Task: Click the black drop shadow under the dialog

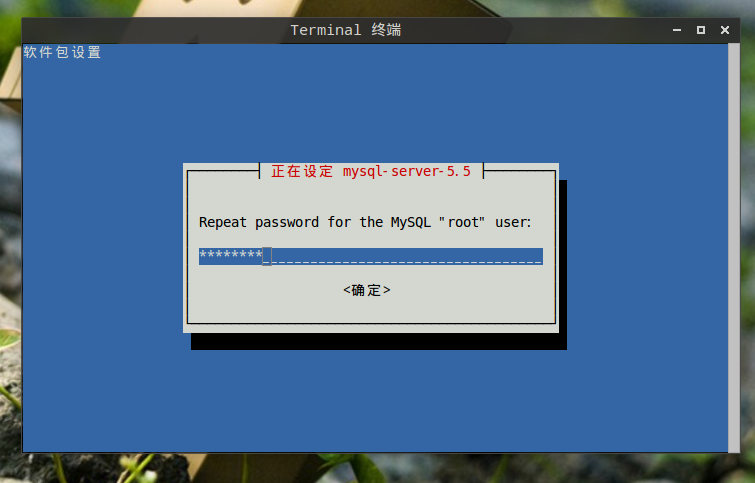Action: click(x=378, y=341)
